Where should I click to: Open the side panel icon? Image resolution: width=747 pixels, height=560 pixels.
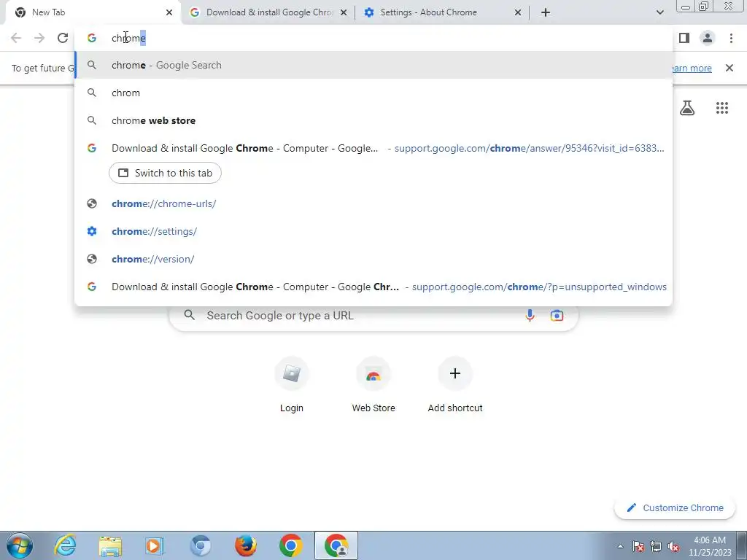point(684,38)
